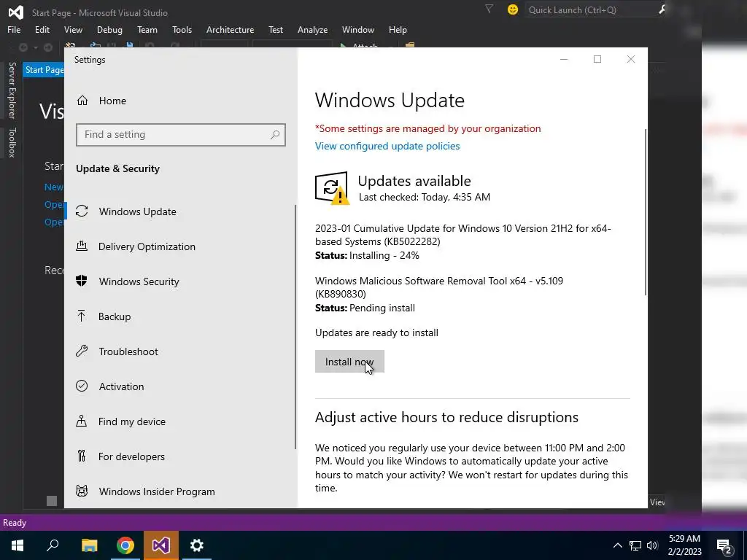Screen dimensions: 747x560
Task: Click Last checked: Today, 4:35 AM text
Action: pyautogui.click(x=424, y=197)
